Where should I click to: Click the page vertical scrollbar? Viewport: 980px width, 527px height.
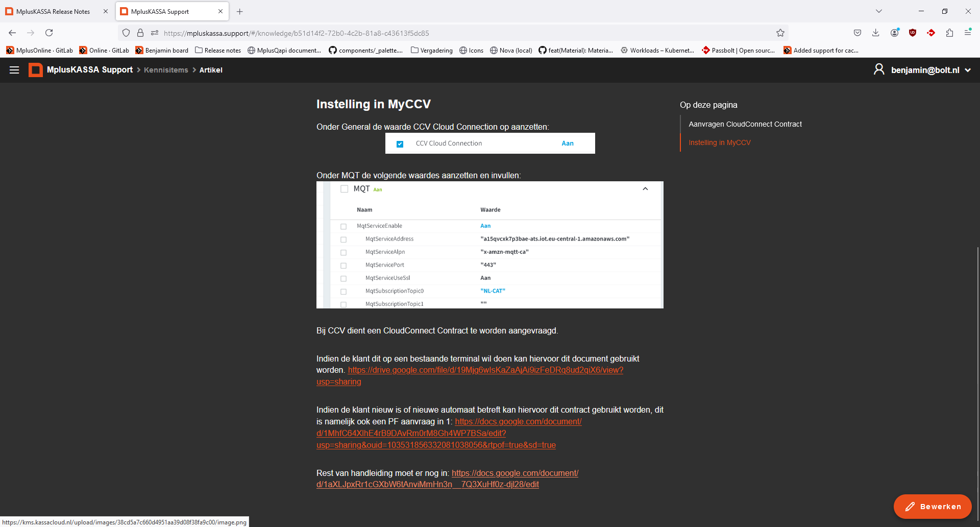click(x=977, y=383)
